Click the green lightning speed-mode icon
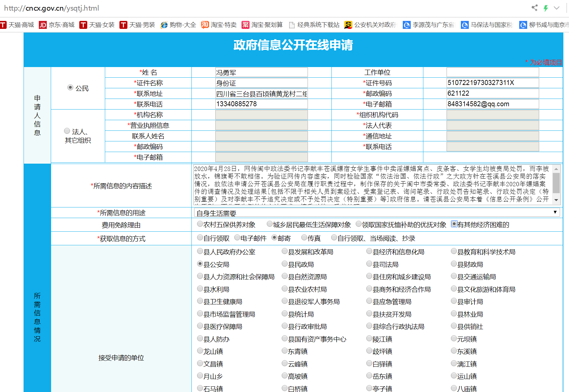This screenshot has width=569, height=392. [545, 8]
